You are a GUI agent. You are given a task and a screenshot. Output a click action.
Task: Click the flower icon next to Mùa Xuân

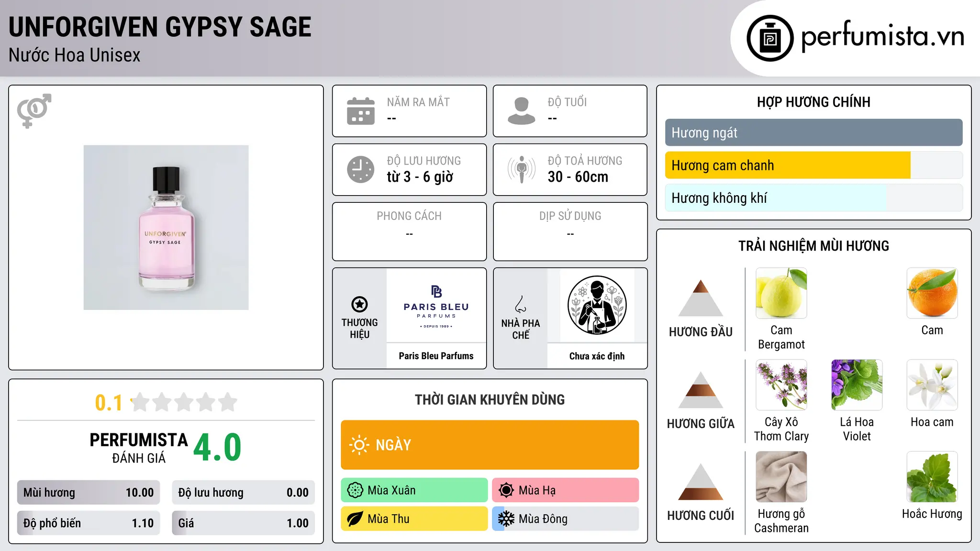355,490
